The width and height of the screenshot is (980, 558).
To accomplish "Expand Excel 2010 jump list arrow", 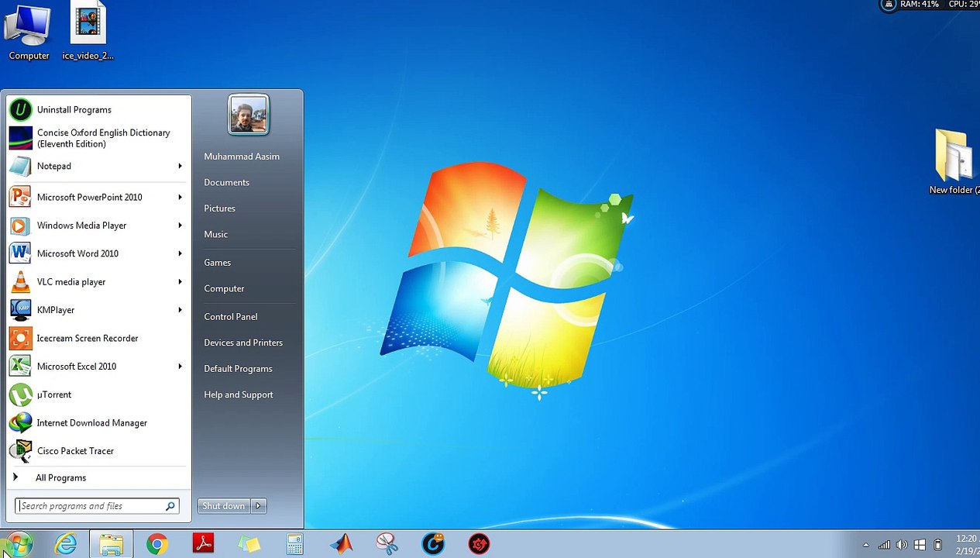I will pyautogui.click(x=181, y=367).
